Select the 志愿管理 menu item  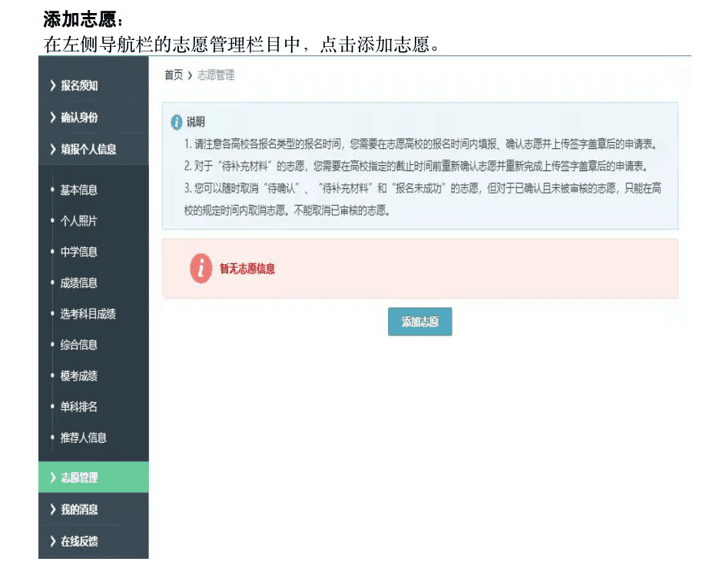pos(79,477)
